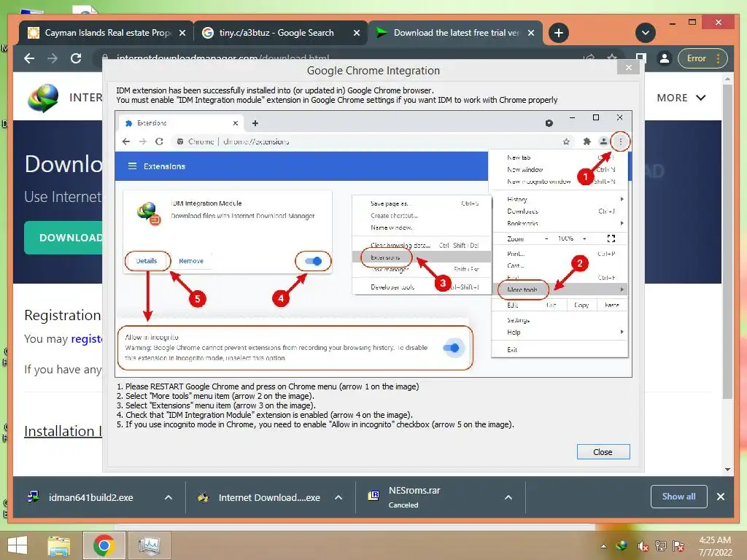747x560 pixels.
Task: Open the Installation instructions link
Action: point(63,431)
